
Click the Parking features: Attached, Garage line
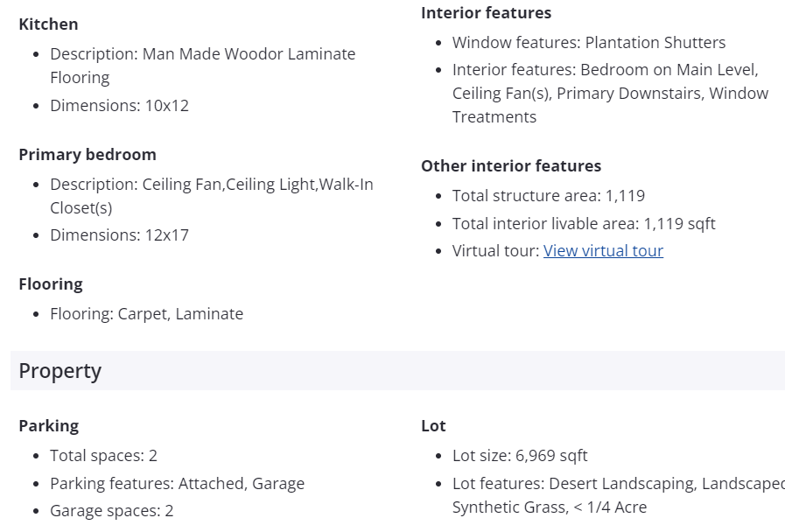177,484
